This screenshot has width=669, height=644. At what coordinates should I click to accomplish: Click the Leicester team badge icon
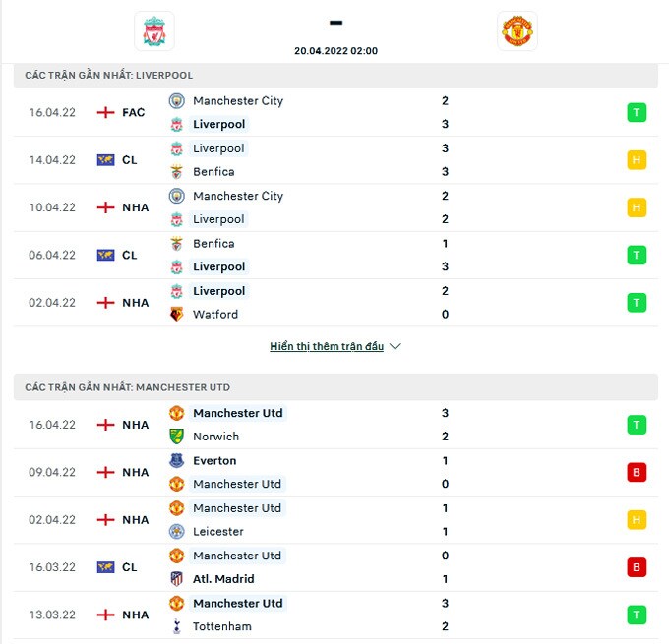click(x=176, y=532)
